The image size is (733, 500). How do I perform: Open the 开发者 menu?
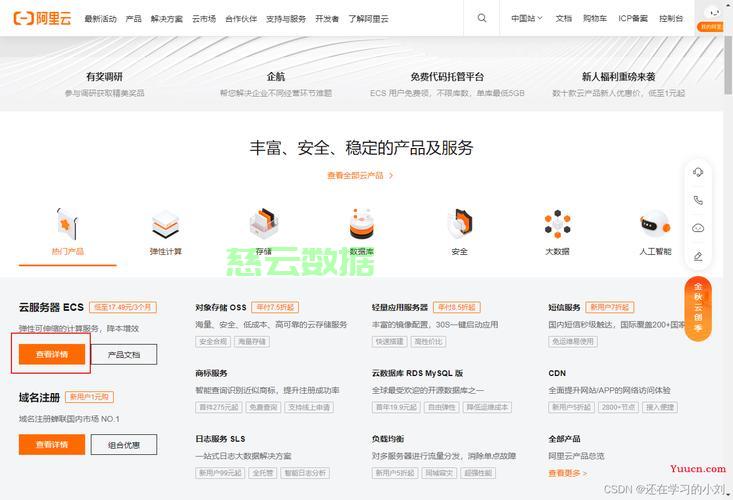pos(327,19)
